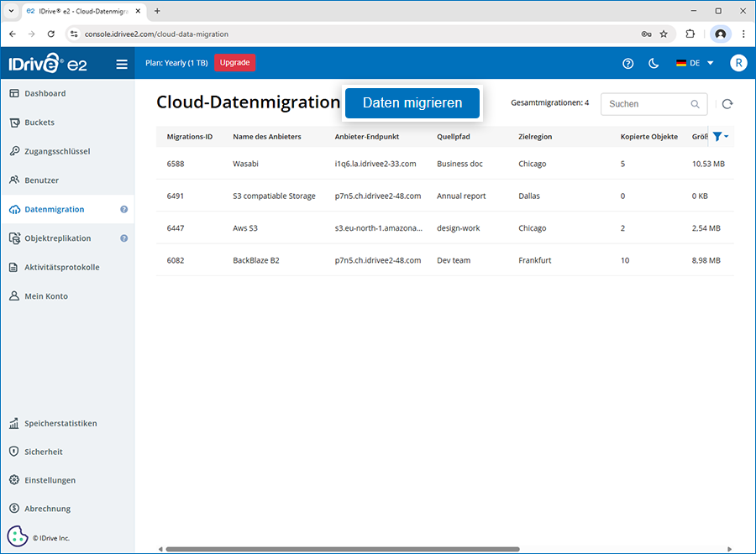Go to Buckets in the sidebar

coord(39,123)
